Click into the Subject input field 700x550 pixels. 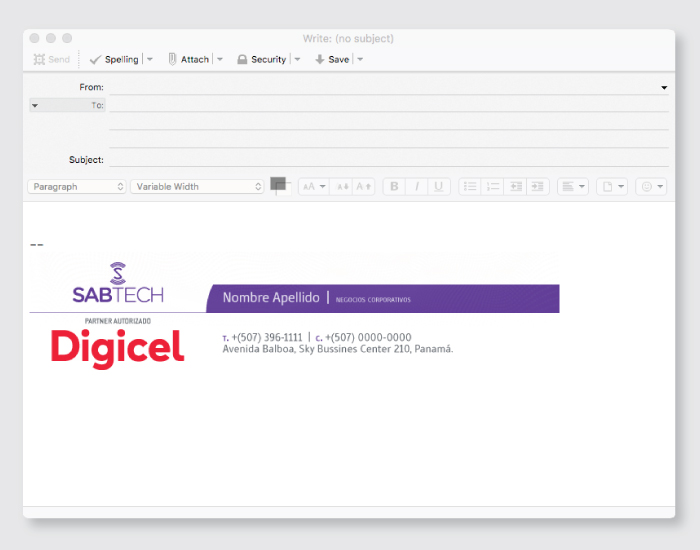(x=388, y=160)
